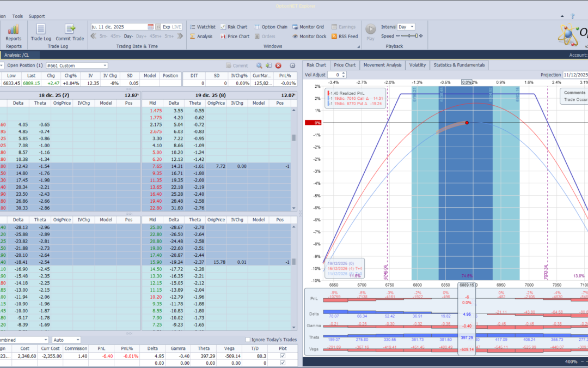Click the help question mark icon

(572, 16)
